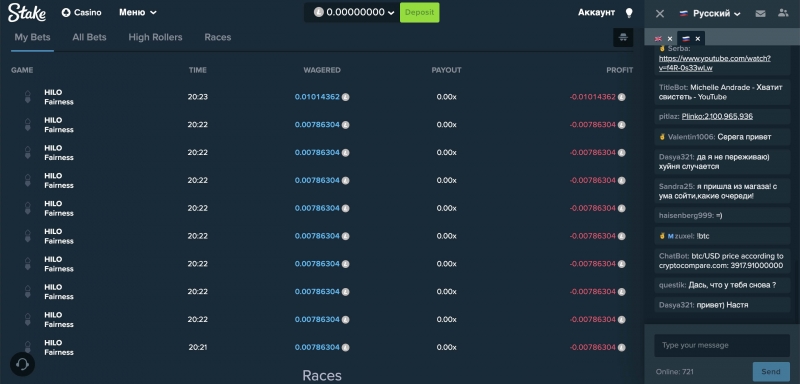Open the Casino section

[81, 13]
